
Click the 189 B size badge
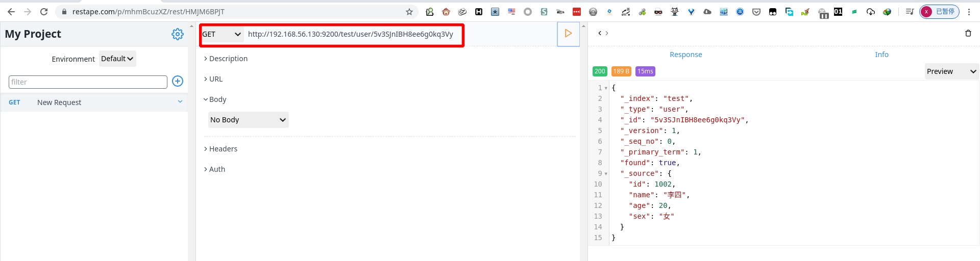click(x=621, y=71)
